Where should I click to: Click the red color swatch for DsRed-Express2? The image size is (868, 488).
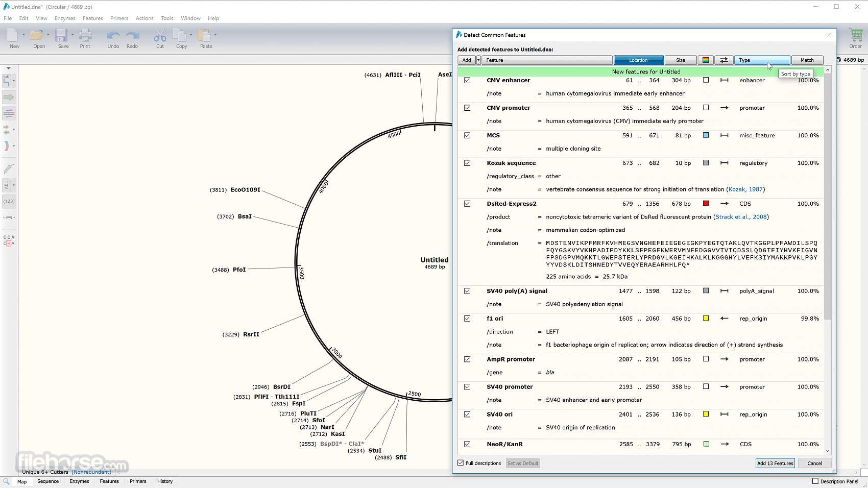706,204
